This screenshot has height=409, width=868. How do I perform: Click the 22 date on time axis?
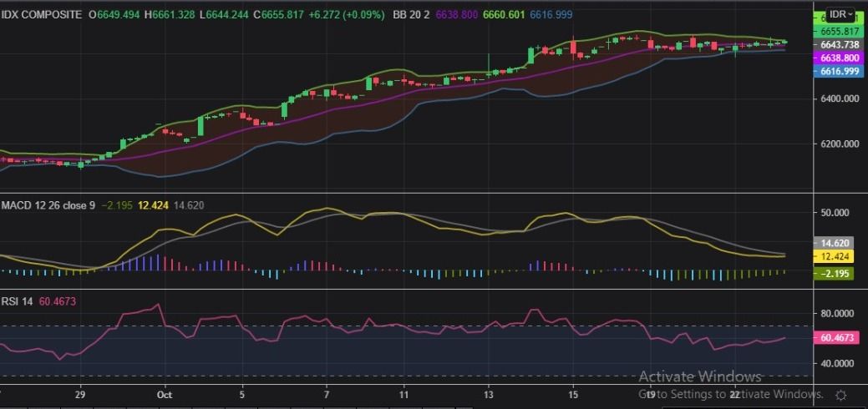pyautogui.click(x=735, y=395)
